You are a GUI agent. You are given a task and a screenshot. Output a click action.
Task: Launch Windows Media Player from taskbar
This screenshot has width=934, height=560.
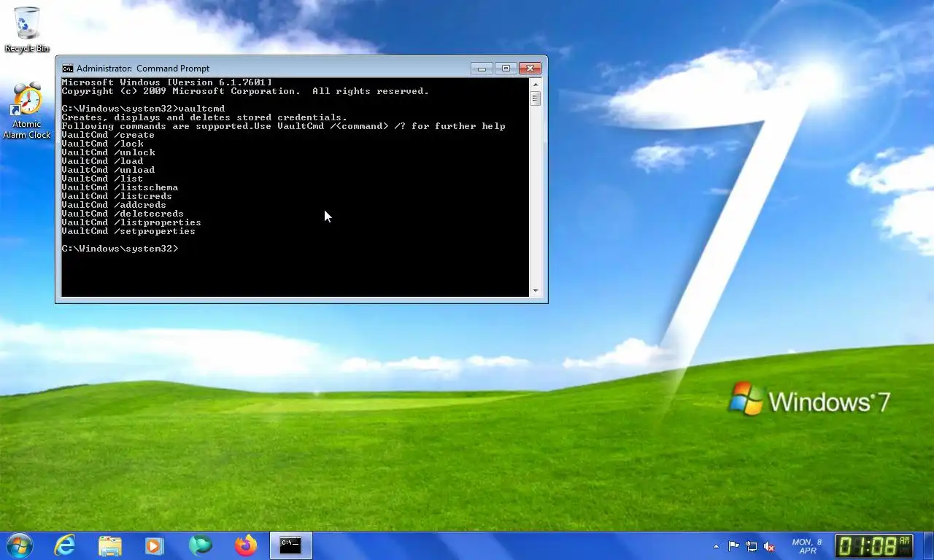tap(154, 545)
